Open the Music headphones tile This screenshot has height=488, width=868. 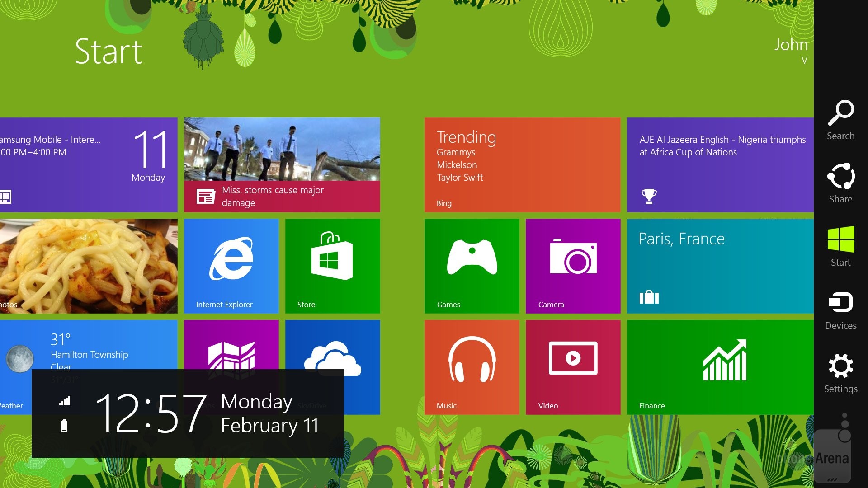click(x=472, y=367)
